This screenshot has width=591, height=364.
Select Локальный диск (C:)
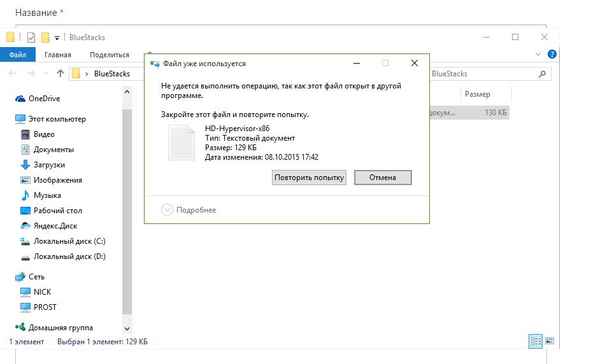pyautogui.click(x=69, y=241)
